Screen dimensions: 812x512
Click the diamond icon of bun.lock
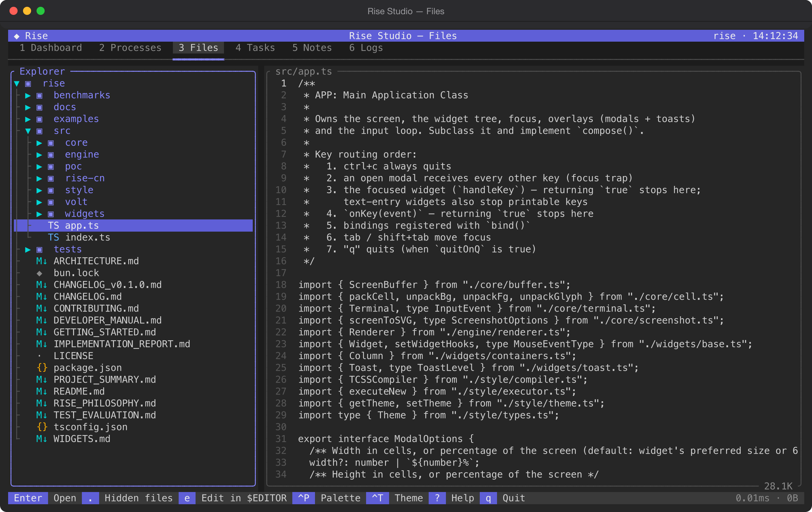[x=39, y=273]
